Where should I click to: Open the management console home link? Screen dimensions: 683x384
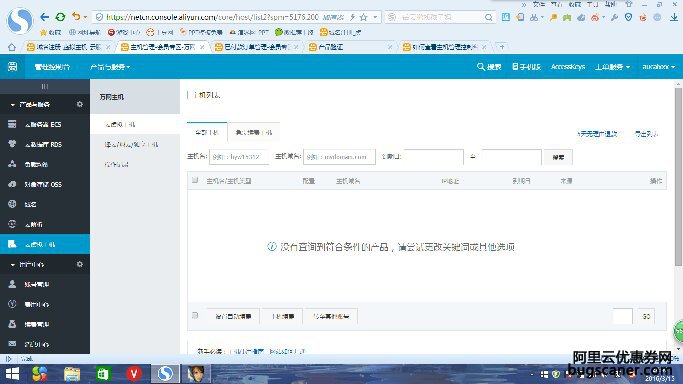coord(52,67)
